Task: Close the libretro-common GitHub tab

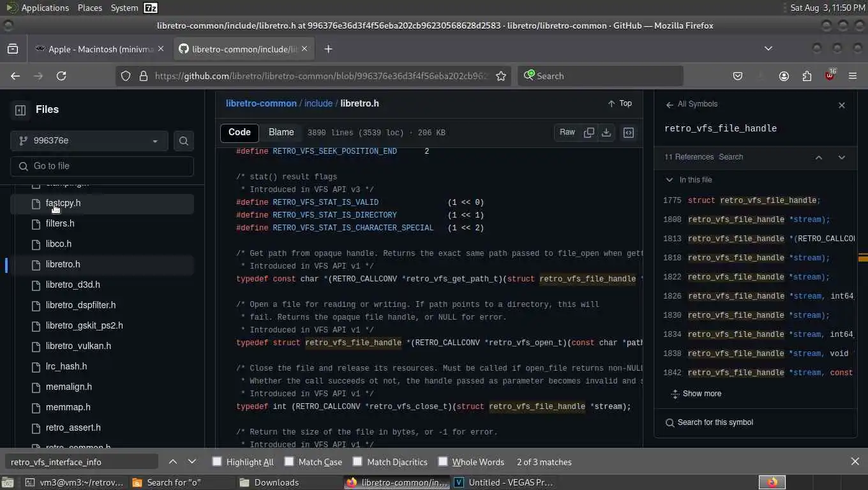Action: pos(304,48)
